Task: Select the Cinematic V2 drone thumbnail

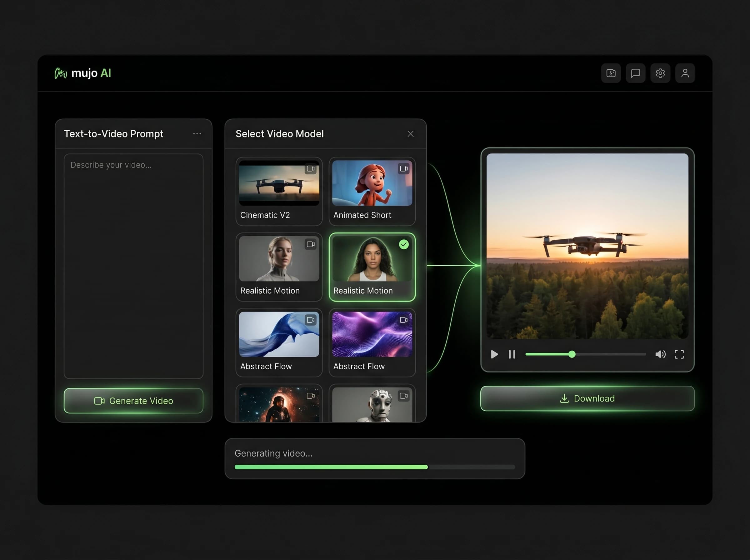Action: (x=279, y=183)
